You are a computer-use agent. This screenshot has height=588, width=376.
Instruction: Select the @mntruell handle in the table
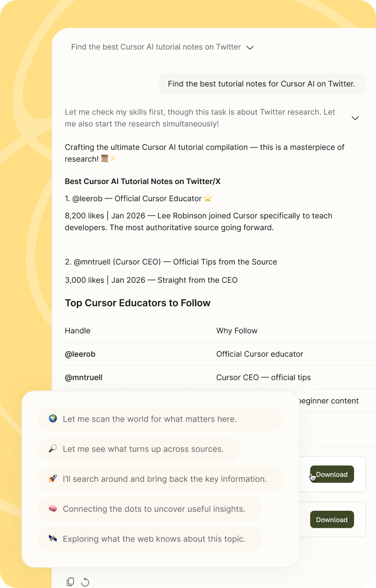click(84, 377)
